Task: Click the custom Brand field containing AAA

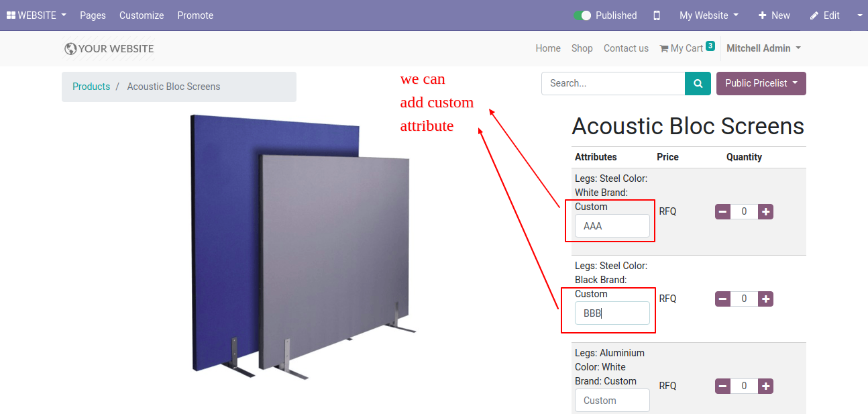Action: pyautogui.click(x=612, y=226)
